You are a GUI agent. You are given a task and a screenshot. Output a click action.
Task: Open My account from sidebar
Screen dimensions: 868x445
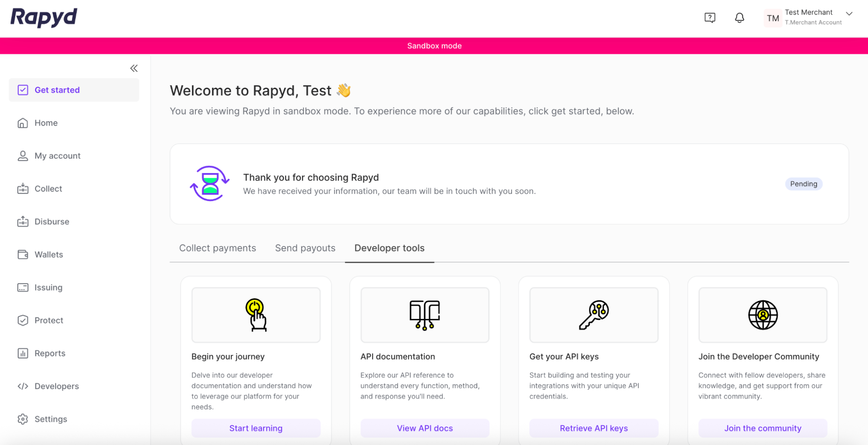(57, 156)
